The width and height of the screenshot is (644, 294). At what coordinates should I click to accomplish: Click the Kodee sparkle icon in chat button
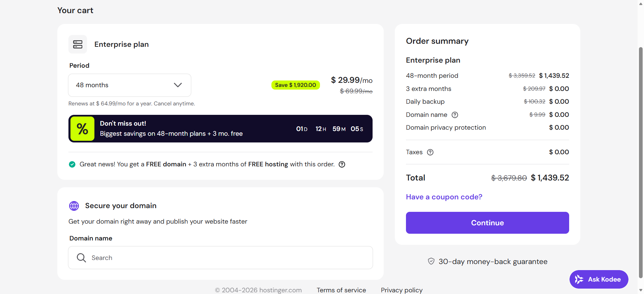(x=579, y=279)
